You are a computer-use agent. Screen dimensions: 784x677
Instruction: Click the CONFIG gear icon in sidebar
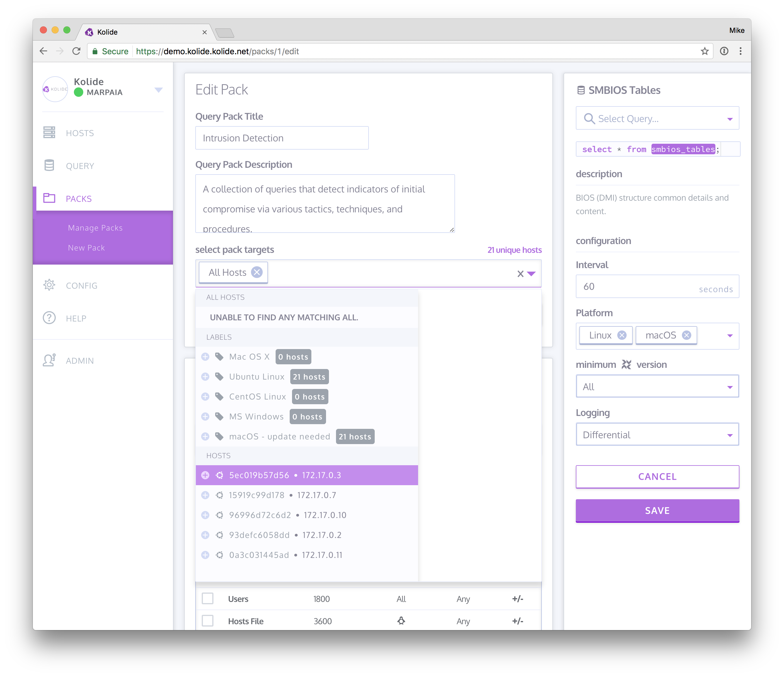pos(50,285)
